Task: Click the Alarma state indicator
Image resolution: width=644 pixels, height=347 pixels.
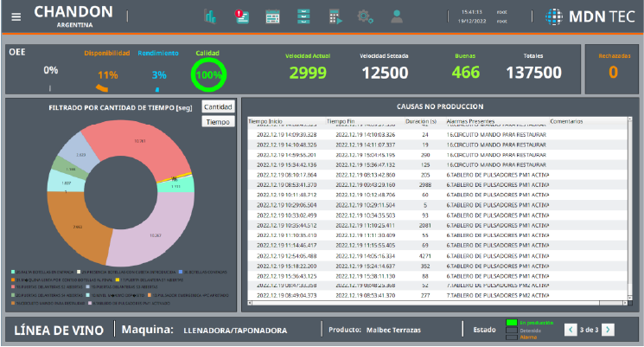Action: coord(512,337)
